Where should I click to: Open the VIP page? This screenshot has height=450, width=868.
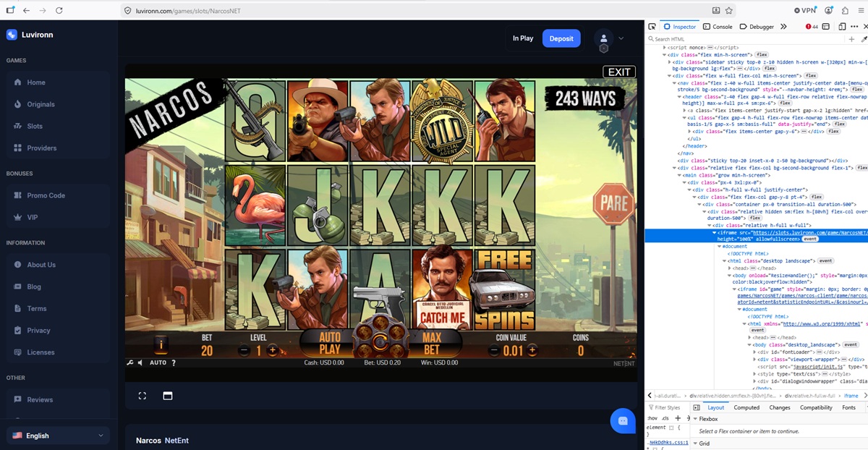[58, 217]
